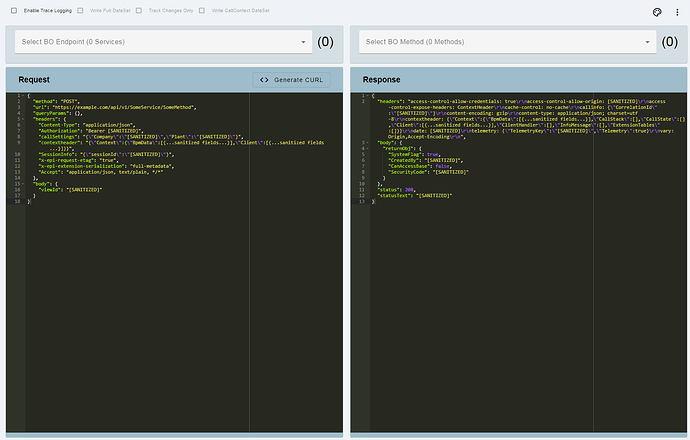Open the three-dot more options menu

click(677, 12)
